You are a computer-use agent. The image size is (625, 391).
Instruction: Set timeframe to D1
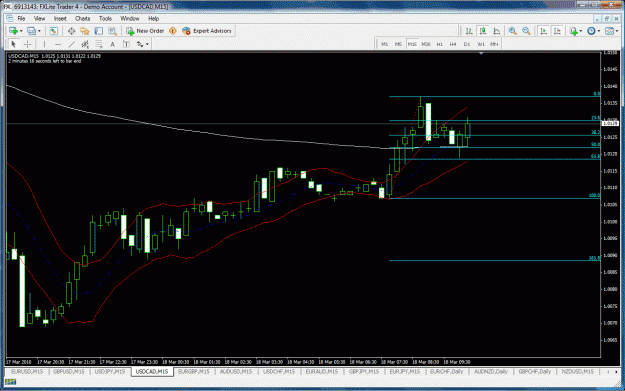coord(467,44)
